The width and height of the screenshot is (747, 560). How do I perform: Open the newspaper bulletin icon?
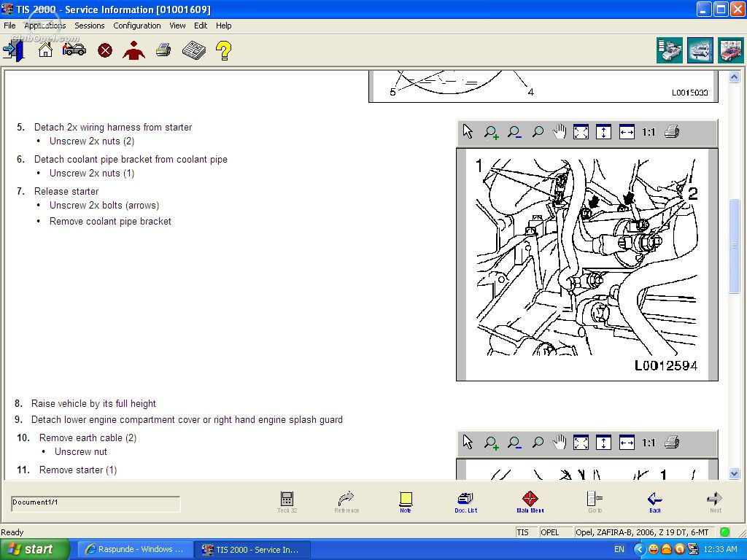194,50
